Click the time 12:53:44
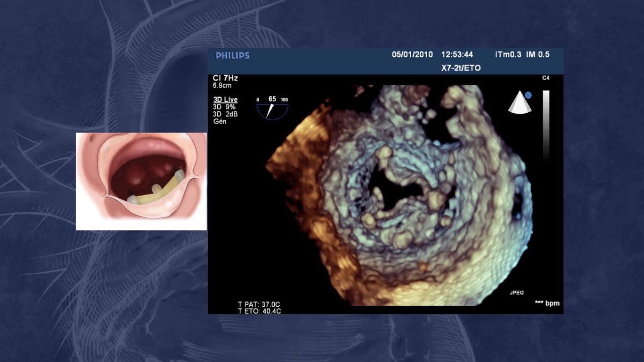The width and height of the screenshot is (644, 362). (x=457, y=55)
